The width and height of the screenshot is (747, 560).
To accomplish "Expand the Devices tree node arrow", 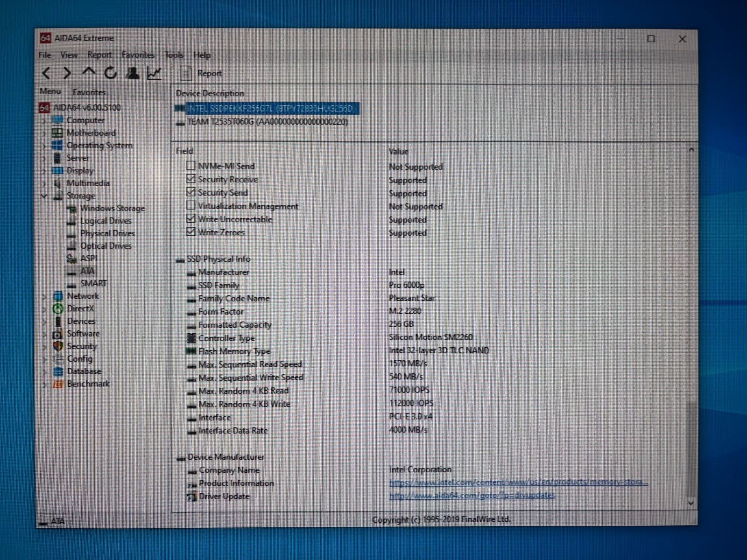I will pyautogui.click(x=44, y=322).
